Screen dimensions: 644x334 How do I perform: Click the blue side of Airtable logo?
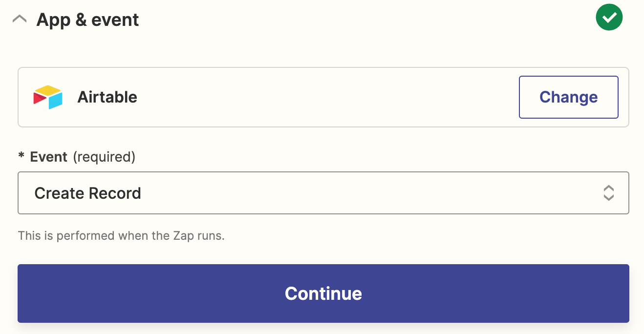tap(56, 101)
